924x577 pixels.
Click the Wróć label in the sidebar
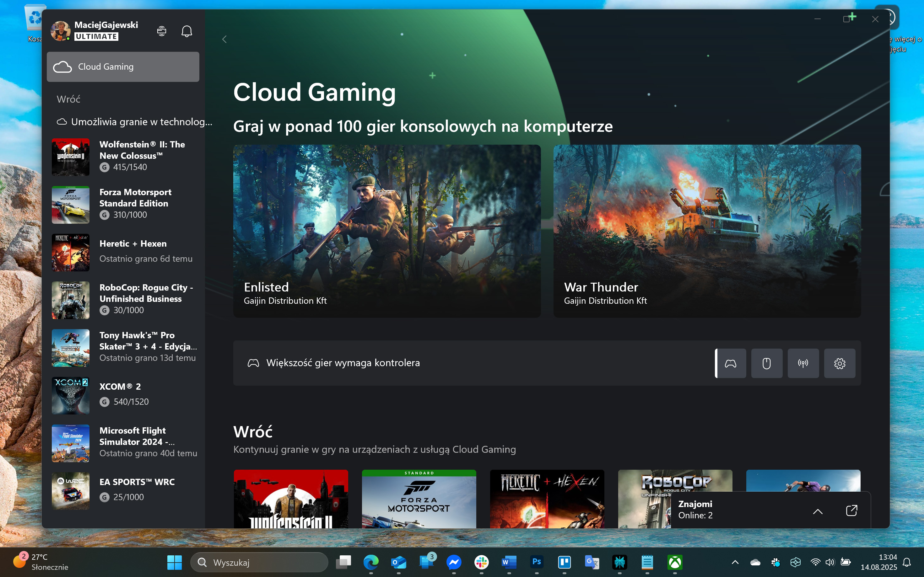[x=68, y=99]
